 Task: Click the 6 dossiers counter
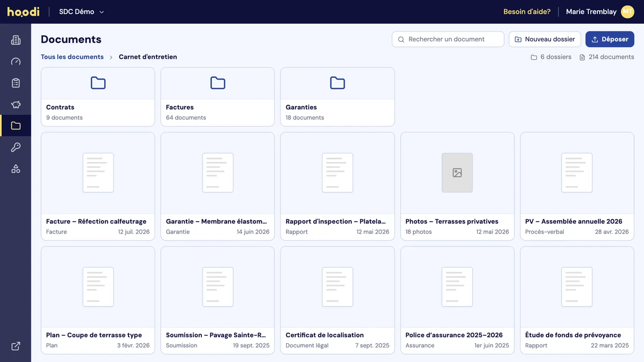[551, 57]
